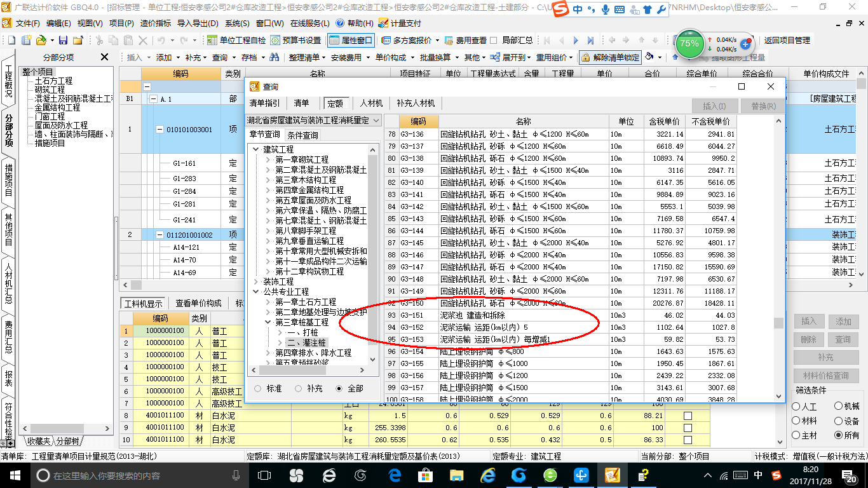Click the copy icon in toolbar
Image resolution: width=868 pixels, height=488 pixels.
tap(114, 40)
